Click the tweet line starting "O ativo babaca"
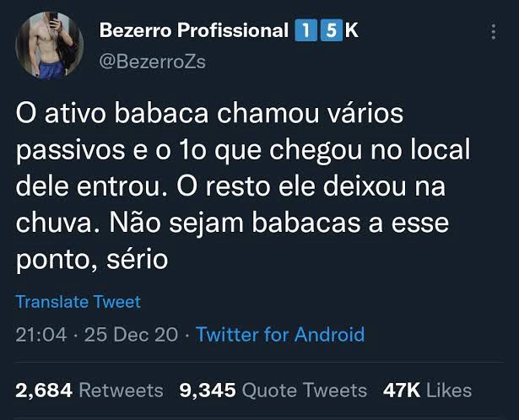The width and height of the screenshot is (519, 420). pos(209,113)
